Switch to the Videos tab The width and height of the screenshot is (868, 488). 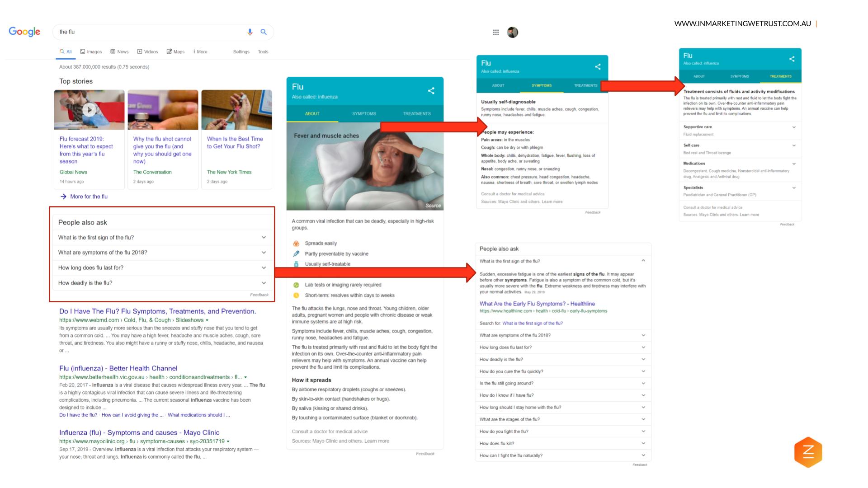[x=147, y=52]
